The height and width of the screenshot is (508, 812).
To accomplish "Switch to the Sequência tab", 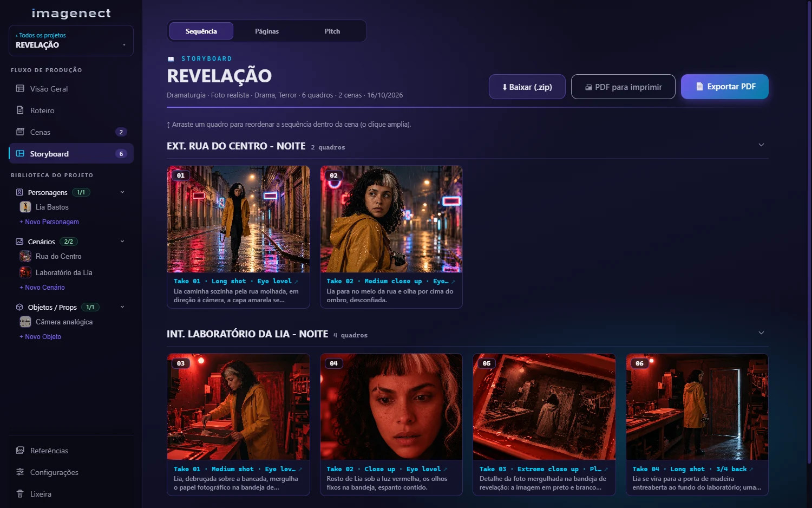I will [201, 31].
